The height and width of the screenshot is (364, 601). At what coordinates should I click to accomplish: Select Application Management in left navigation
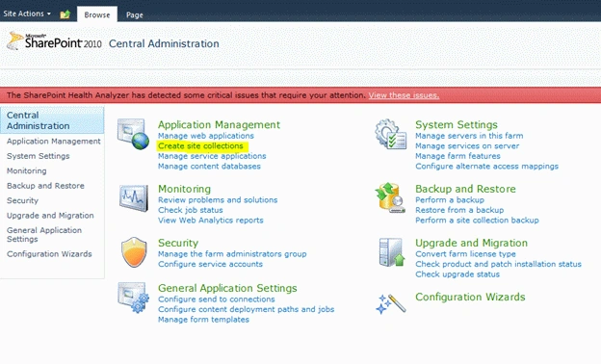tap(54, 141)
